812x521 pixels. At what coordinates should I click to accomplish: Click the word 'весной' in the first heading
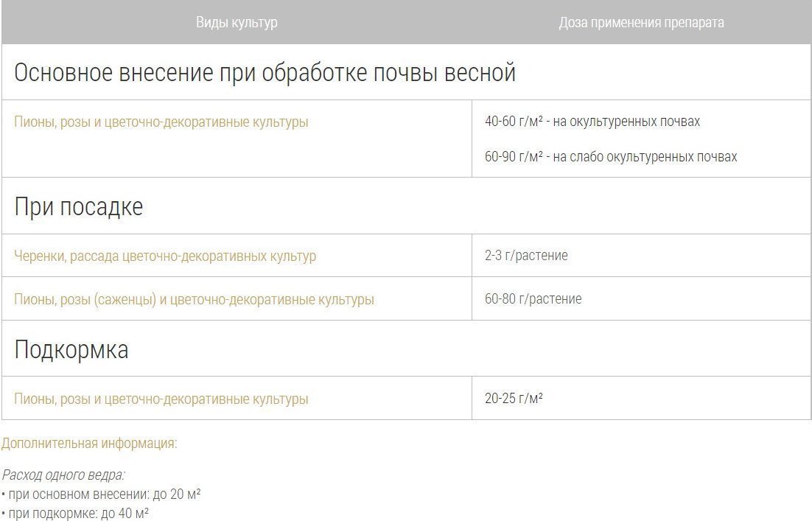pyautogui.click(x=480, y=73)
